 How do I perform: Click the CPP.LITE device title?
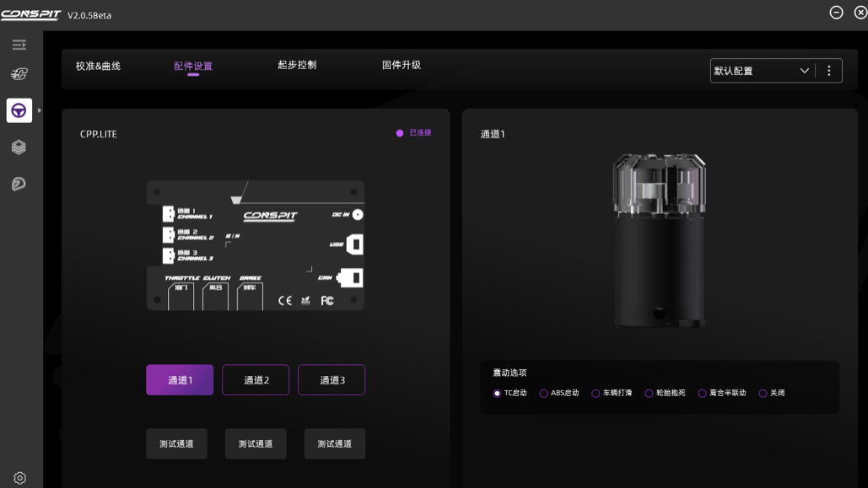pos(99,135)
